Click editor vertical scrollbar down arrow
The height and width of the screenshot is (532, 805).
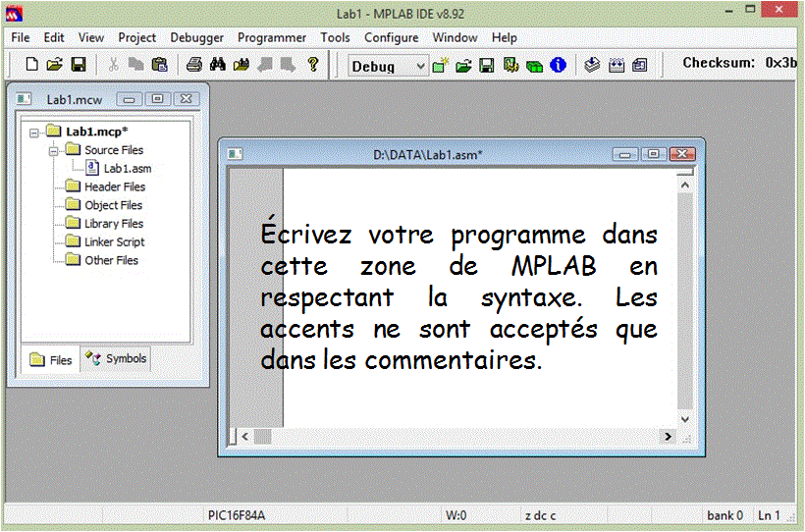(x=685, y=419)
